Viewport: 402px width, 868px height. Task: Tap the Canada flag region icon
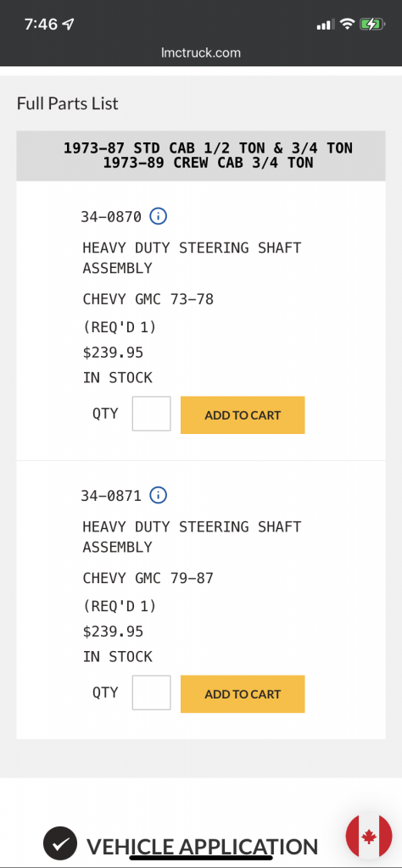coord(369,837)
